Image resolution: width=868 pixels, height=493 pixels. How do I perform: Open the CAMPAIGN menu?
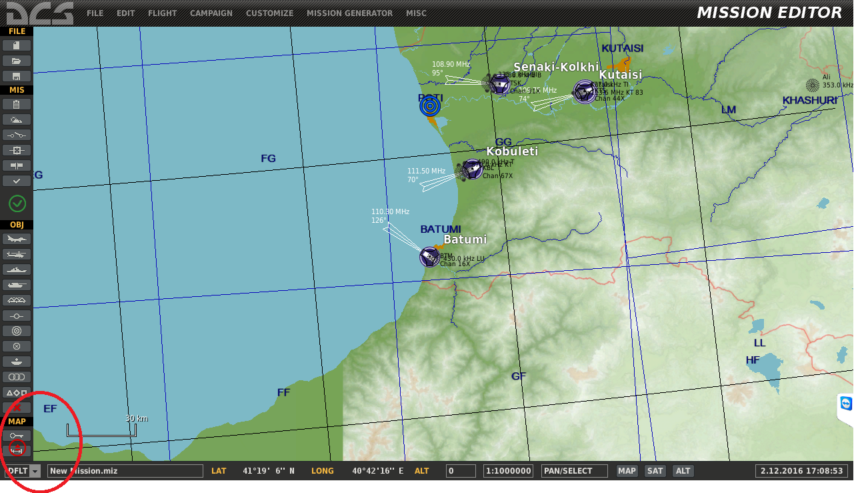pyautogui.click(x=211, y=13)
